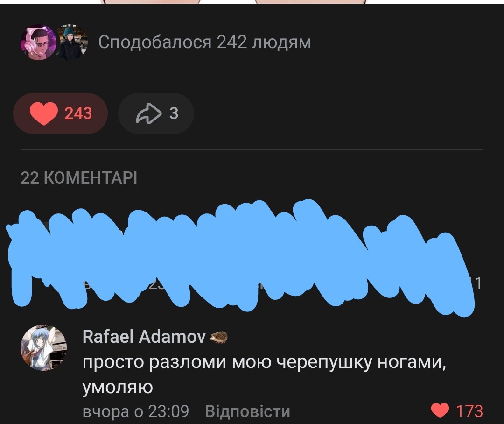Like the post with the red heart

coord(44,113)
